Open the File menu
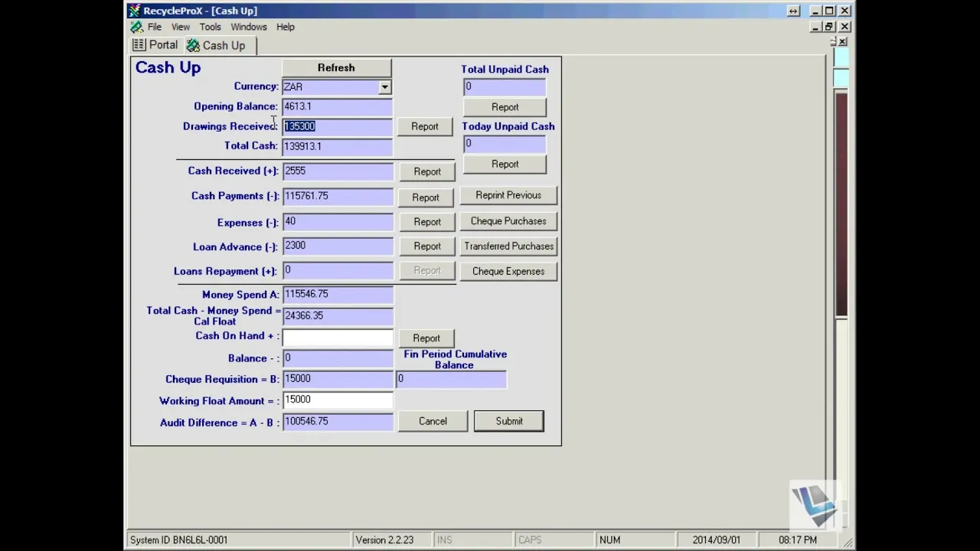 point(155,27)
